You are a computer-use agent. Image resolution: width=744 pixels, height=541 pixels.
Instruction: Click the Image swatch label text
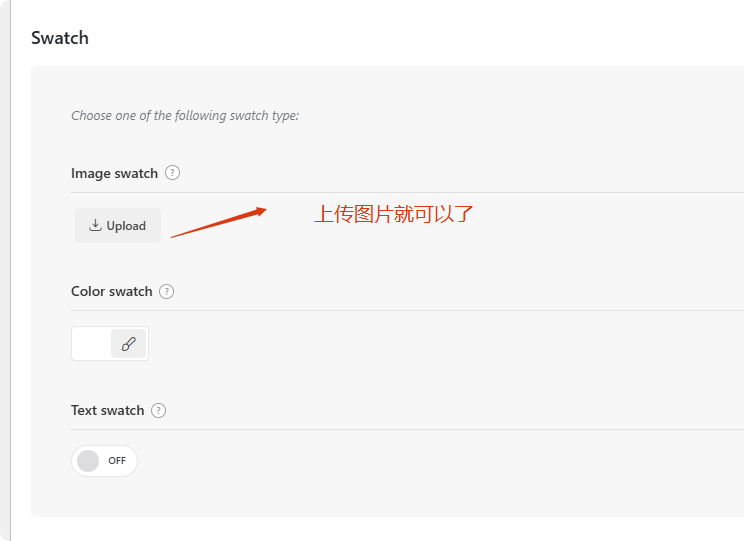(114, 173)
